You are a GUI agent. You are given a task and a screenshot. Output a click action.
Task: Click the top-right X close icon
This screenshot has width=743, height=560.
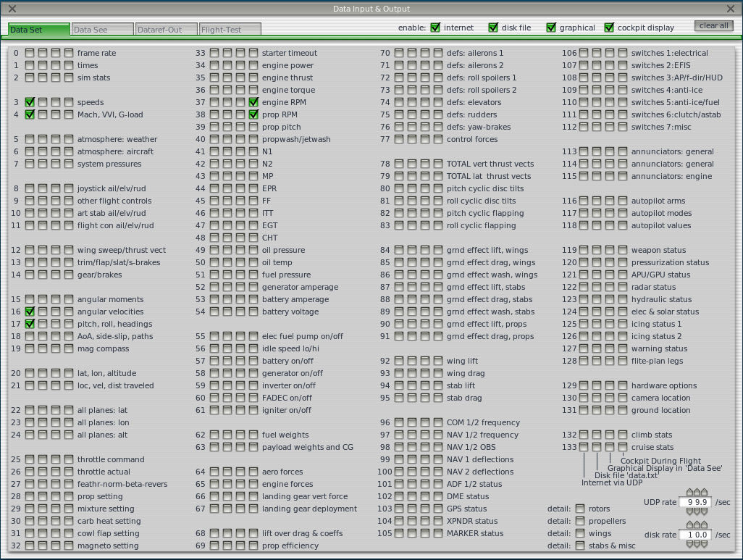point(731,9)
